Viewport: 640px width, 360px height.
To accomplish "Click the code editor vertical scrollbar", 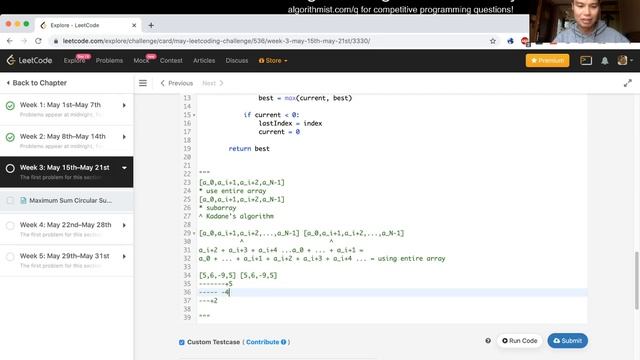I will tap(636, 280).
